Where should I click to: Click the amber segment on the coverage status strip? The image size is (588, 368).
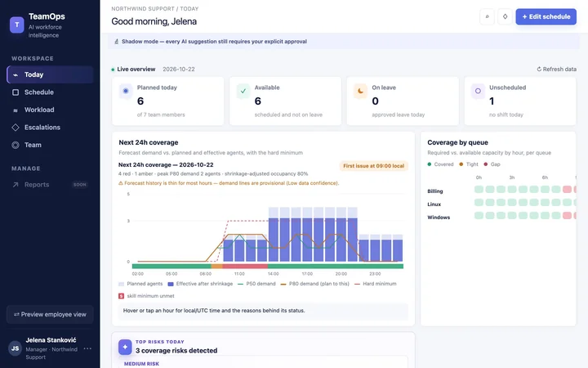tap(216, 267)
